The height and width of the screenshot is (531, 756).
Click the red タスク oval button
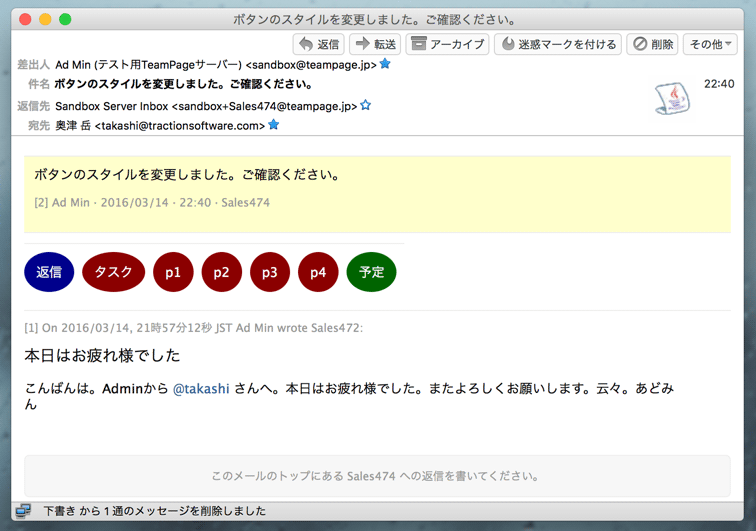tap(113, 272)
